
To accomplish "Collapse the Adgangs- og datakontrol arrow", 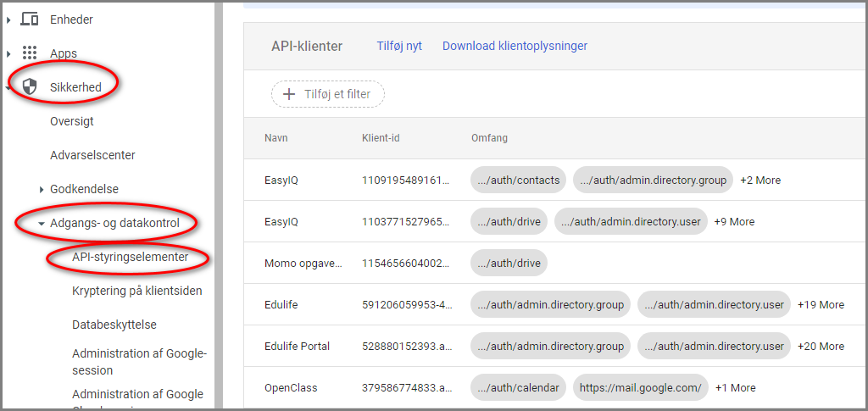I will tap(41, 224).
